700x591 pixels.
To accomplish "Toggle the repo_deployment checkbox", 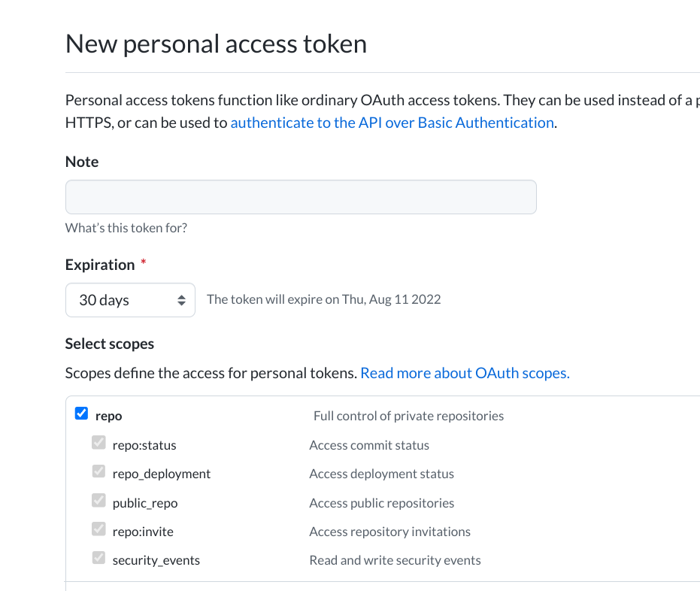I will 98,472.
